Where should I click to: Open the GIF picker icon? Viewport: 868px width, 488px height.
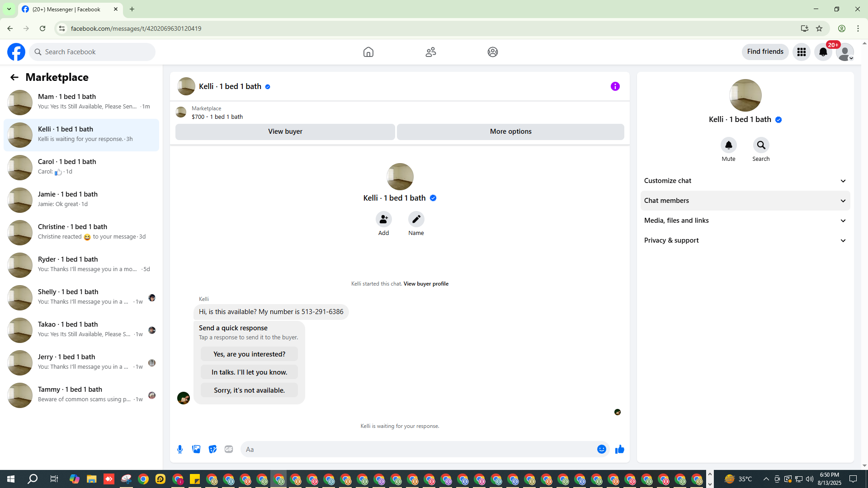(229, 449)
